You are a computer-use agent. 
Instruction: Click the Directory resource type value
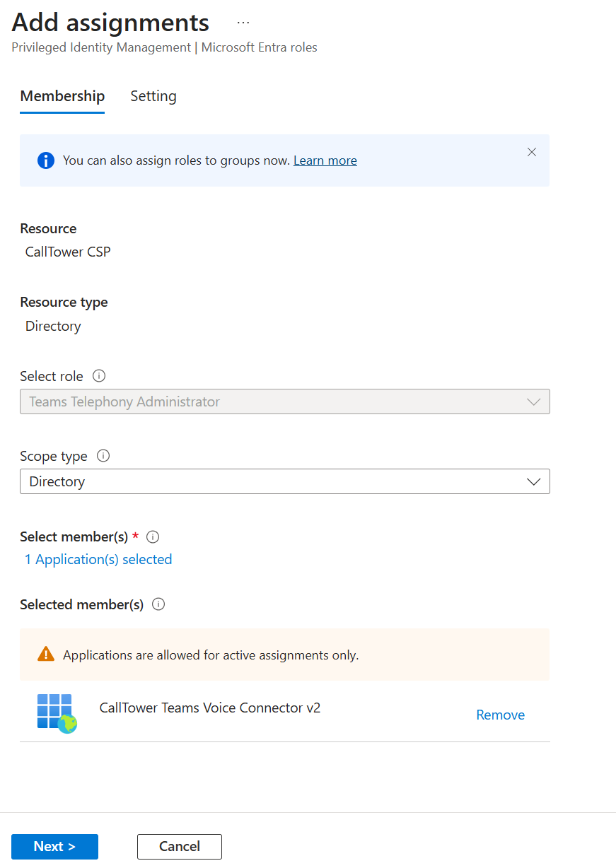tap(53, 326)
